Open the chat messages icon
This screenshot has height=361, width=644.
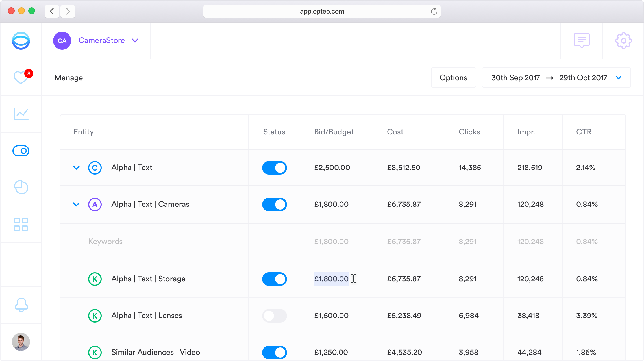(582, 40)
